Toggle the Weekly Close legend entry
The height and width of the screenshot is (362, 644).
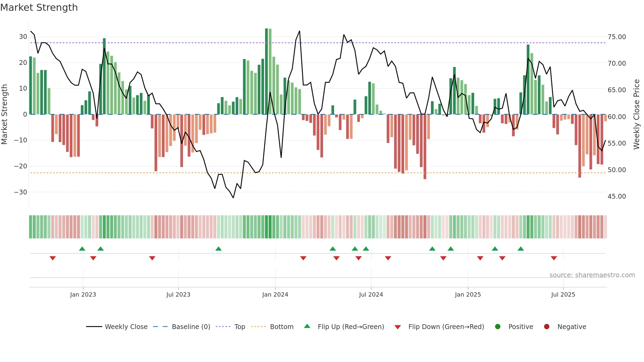point(117,327)
